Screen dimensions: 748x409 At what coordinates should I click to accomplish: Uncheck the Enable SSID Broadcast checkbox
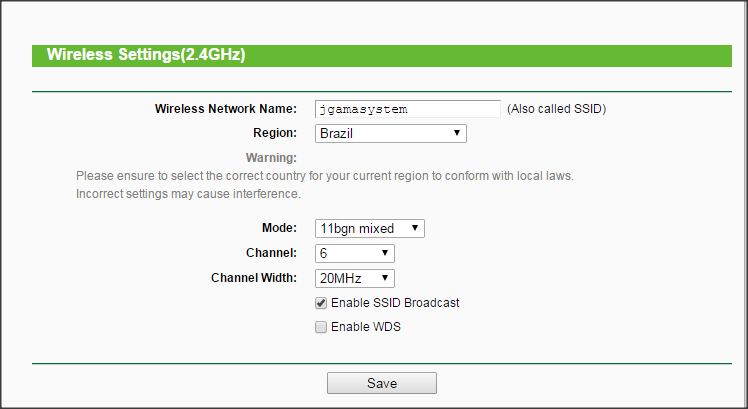pyautogui.click(x=321, y=303)
